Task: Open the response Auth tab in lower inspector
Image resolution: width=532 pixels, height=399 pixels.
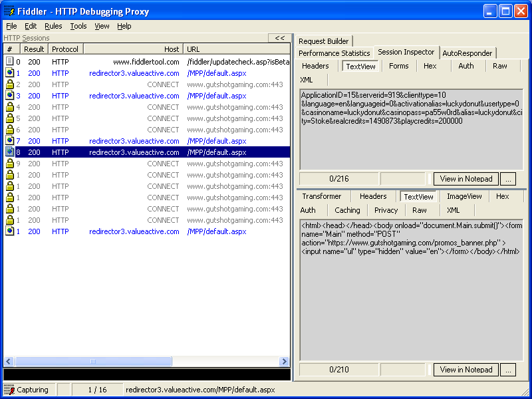Action: [x=308, y=210]
